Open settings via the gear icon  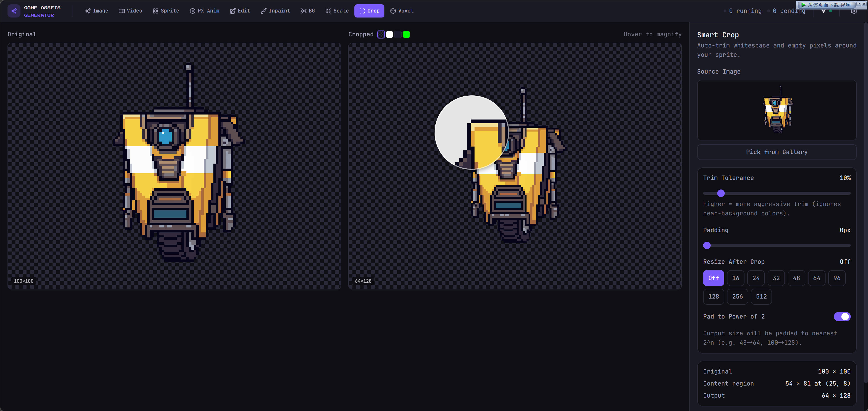853,11
